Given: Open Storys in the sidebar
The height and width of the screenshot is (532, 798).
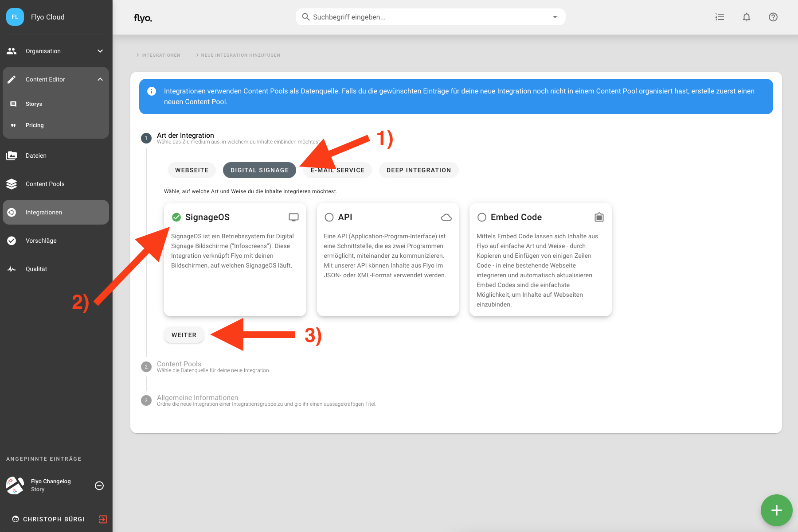Looking at the screenshot, I should click(x=56, y=104).
